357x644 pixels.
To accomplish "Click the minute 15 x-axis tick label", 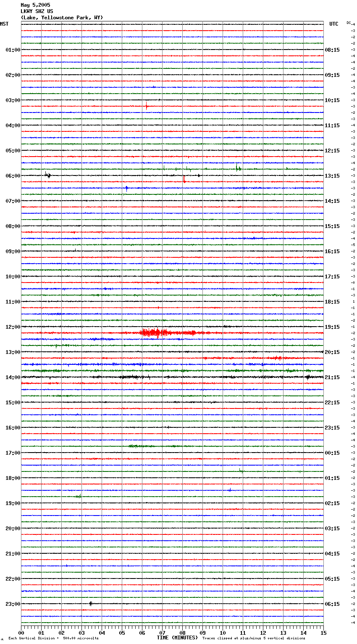I will click(323, 633).
